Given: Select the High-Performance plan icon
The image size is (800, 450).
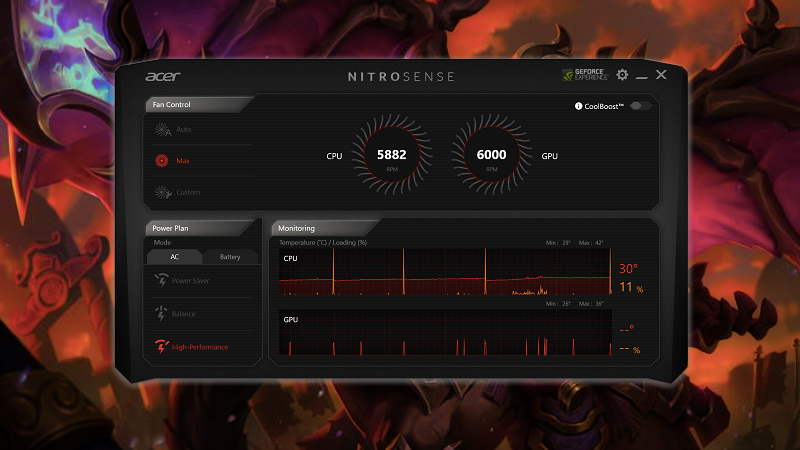Looking at the screenshot, I should click(160, 347).
